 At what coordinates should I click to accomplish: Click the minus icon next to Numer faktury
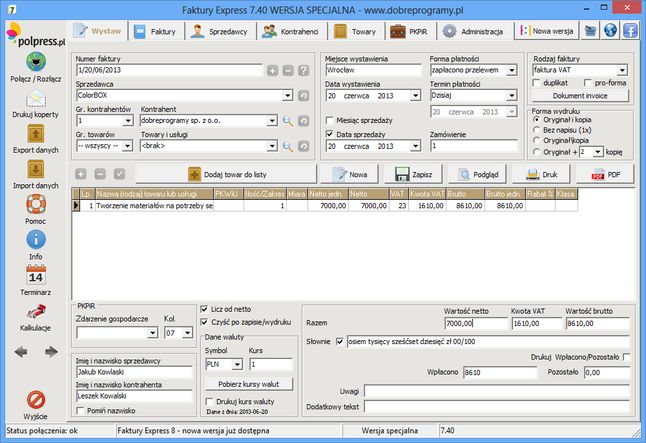[x=288, y=70]
